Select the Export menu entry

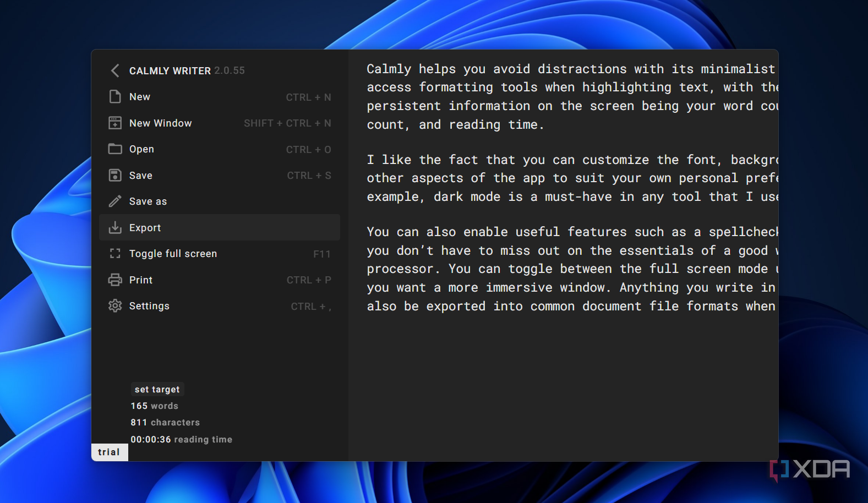coord(220,227)
